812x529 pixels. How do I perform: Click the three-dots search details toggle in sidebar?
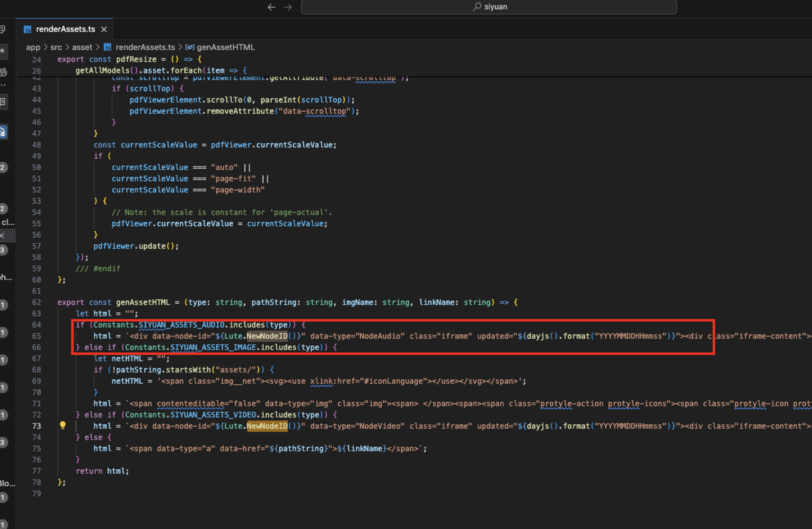coord(3,84)
